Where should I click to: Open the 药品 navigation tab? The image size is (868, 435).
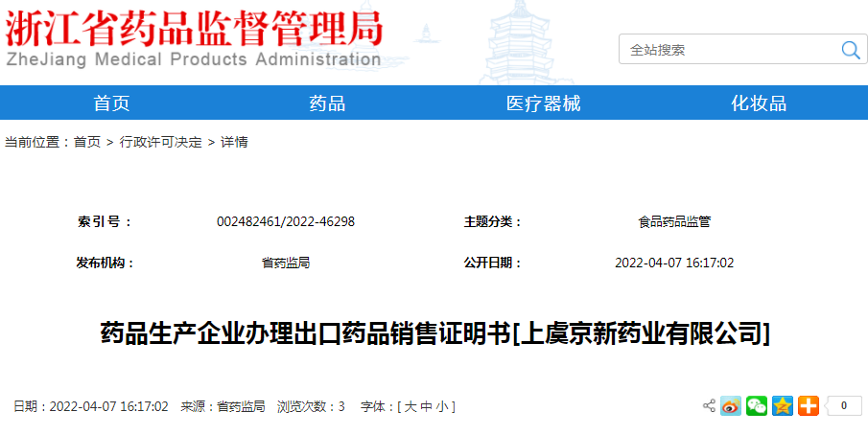(x=327, y=103)
